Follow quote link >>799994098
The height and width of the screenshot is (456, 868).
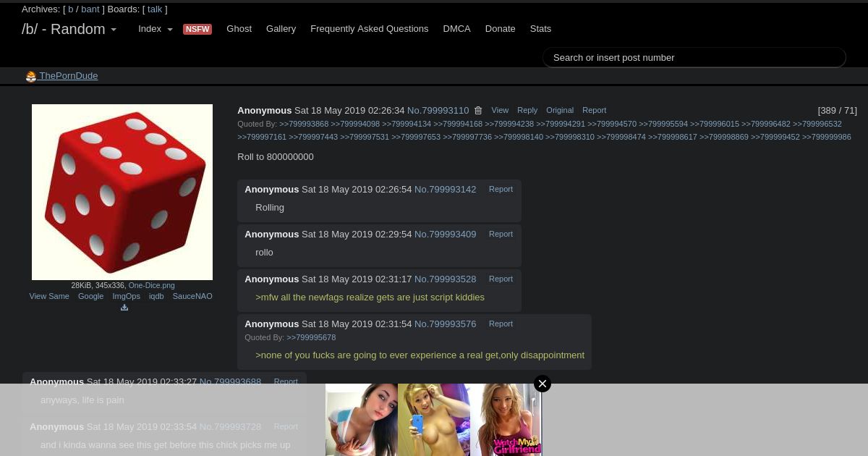[x=355, y=124]
